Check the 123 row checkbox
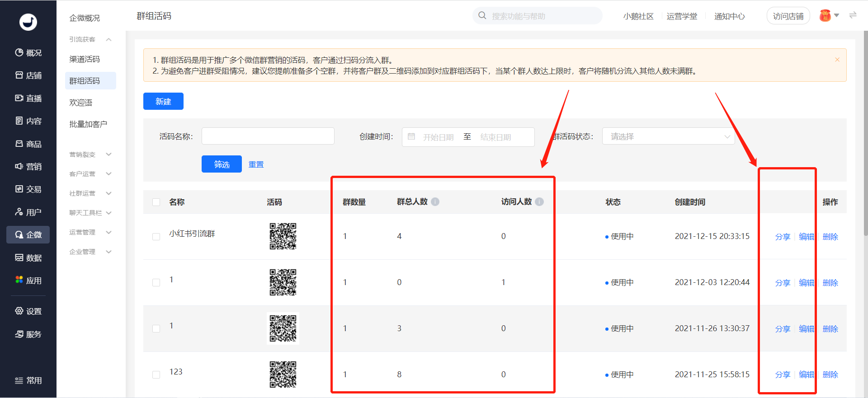This screenshot has width=868, height=398. (156, 375)
